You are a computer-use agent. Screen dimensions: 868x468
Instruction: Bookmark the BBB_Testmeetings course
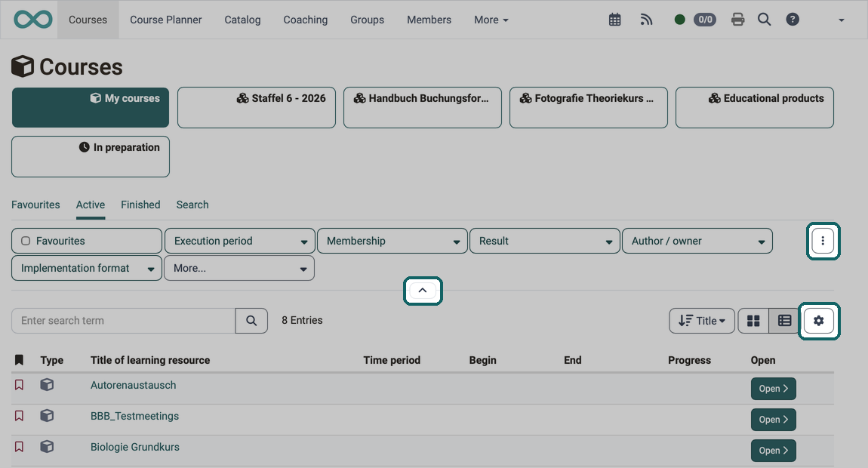(x=19, y=416)
